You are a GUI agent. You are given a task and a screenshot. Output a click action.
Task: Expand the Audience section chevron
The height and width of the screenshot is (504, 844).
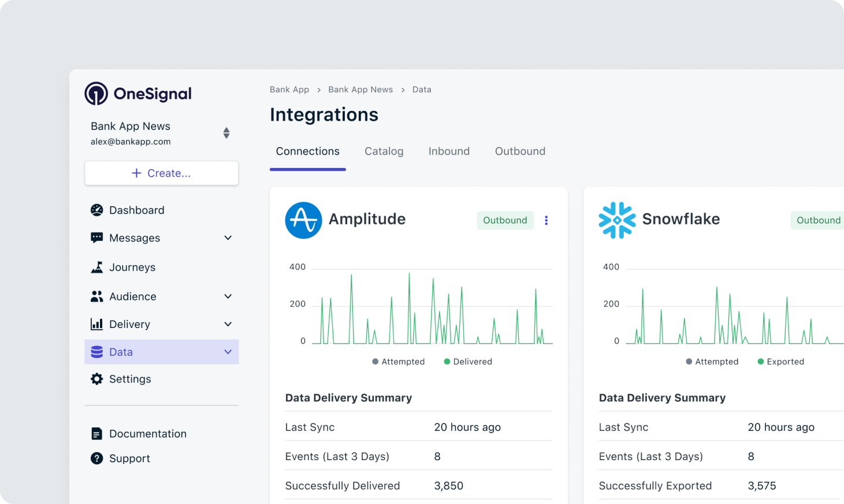228,296
